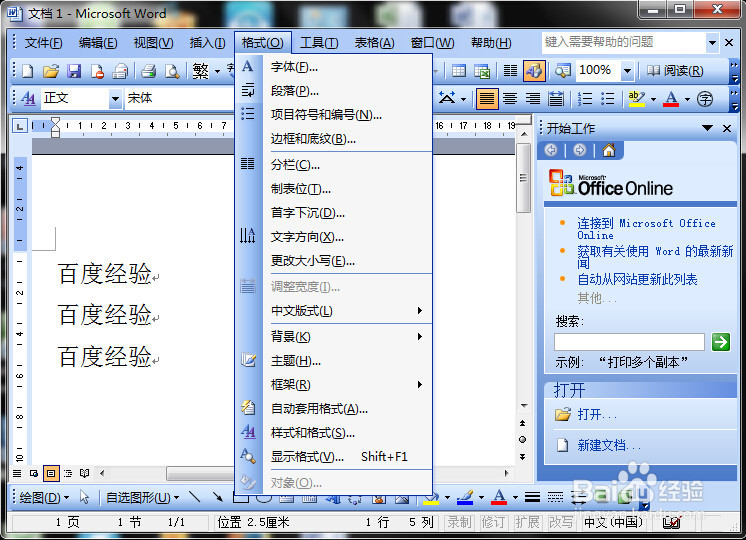Image resolution: width=746 pixels, height=540 pixels.
Task: Open the help question box dropdown arrow
Action: (x=712, y=43)
